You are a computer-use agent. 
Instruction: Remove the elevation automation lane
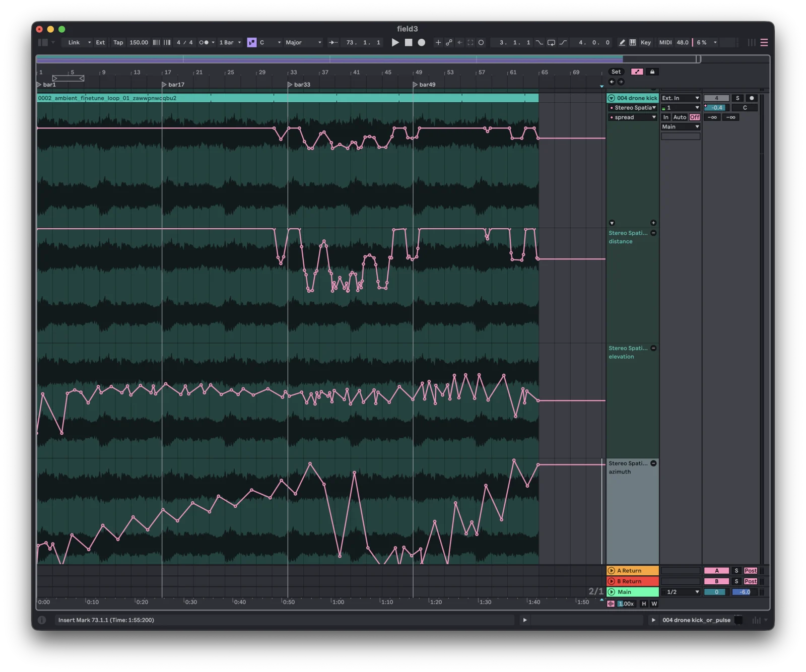click(653, 348)
